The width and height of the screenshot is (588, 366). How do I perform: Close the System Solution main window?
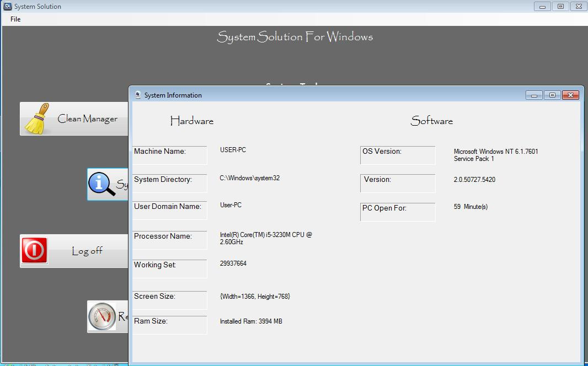coord(579,7)
